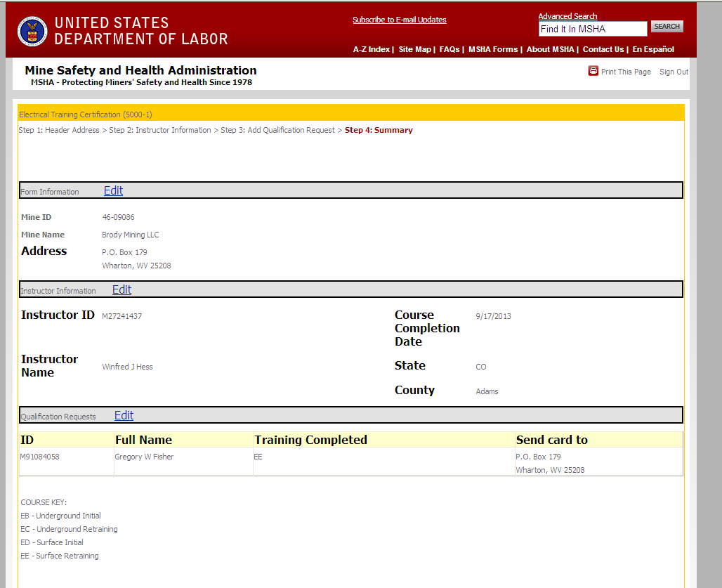
Task: Click County value Adams
Action: point(487,391)
